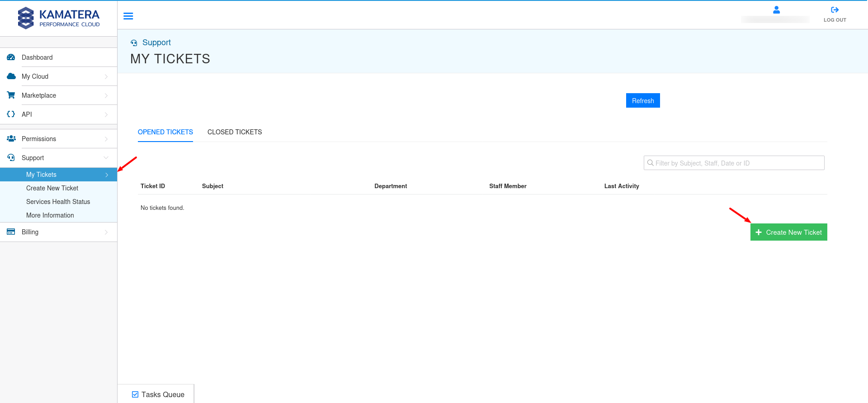
Task: Click the plus icon on Create New Ticket
Action: click(759, 232)
